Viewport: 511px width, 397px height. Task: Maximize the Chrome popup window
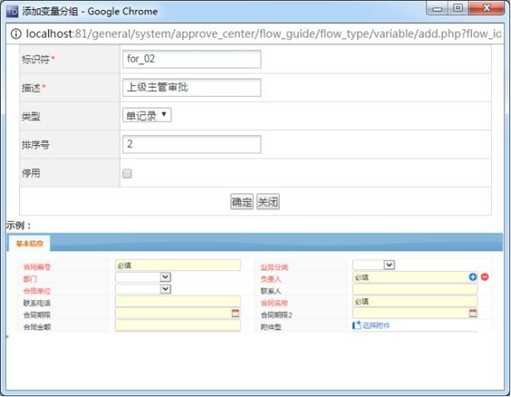click(x=458, y=9)
